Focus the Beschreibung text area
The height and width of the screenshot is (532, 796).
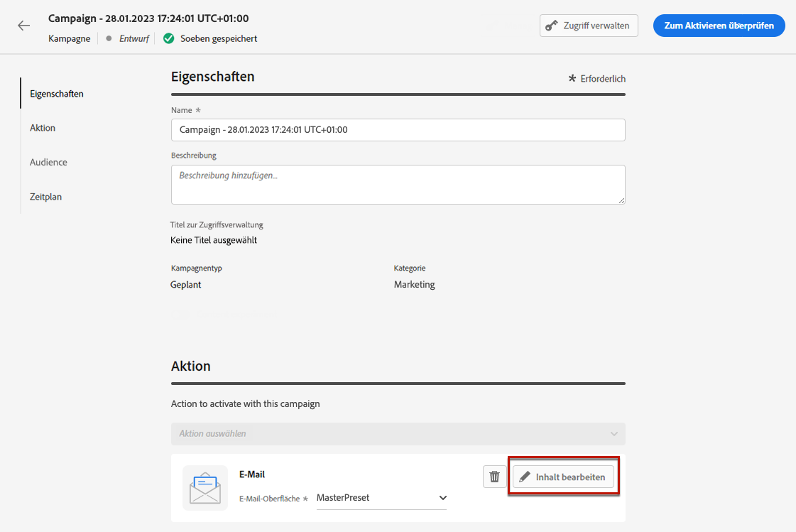(x=398, y=185)
